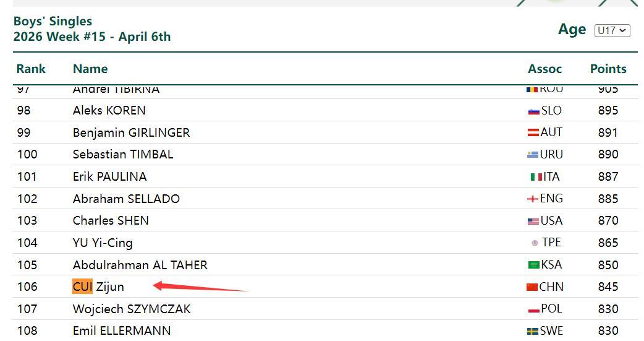The width and height of the screenshot is (644, 341).
Task: Click the Sweden flag beside SWE
Action: click(x=532, y=331)
